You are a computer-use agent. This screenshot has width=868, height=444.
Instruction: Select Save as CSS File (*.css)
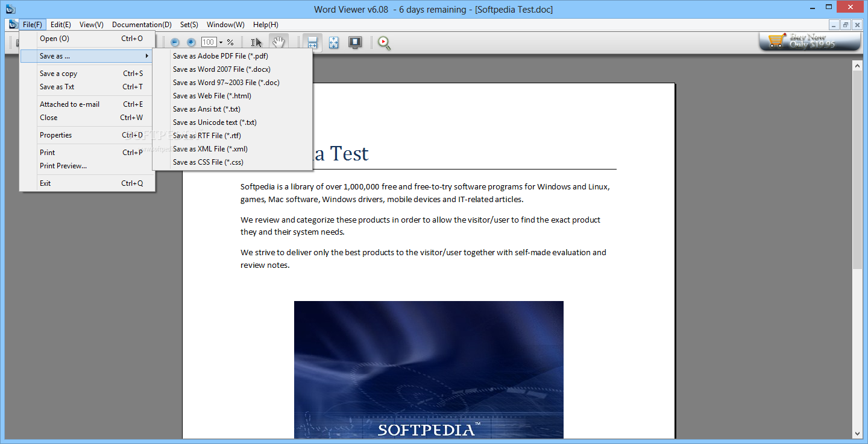click(x=233, y=162)
